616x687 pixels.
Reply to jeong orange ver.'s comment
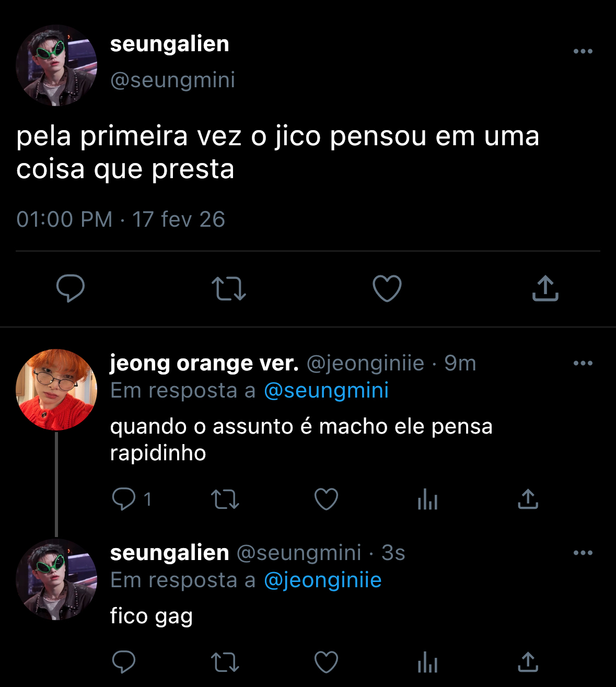click(124, 499)
